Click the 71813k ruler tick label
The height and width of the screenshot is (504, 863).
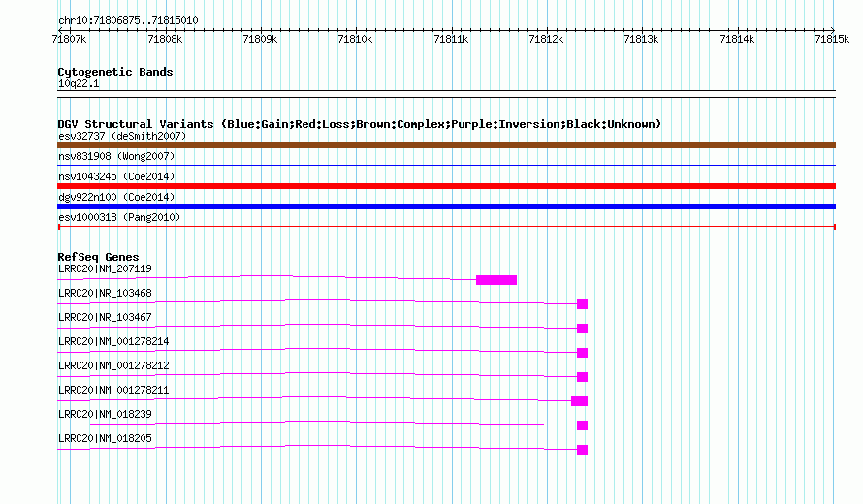tap(641, 39)
